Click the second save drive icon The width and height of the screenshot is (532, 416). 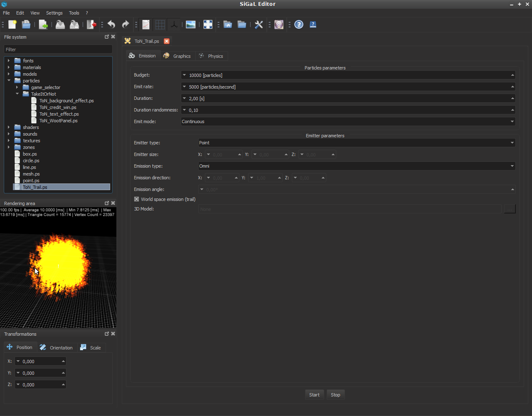pos(74,25)
